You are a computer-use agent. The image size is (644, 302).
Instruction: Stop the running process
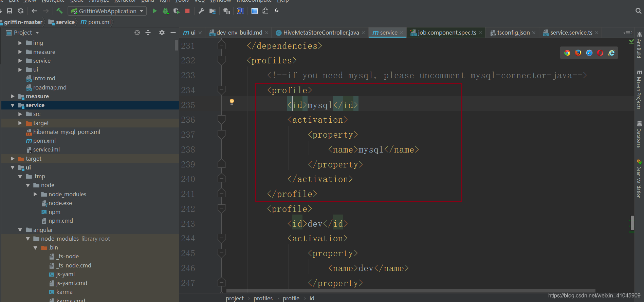[187, 11]
